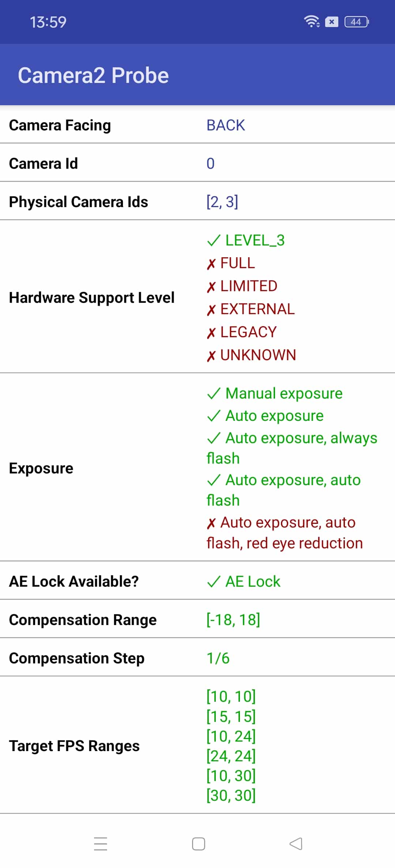Tap the checkmark beside Manual exposure

(x=214, y=393)
